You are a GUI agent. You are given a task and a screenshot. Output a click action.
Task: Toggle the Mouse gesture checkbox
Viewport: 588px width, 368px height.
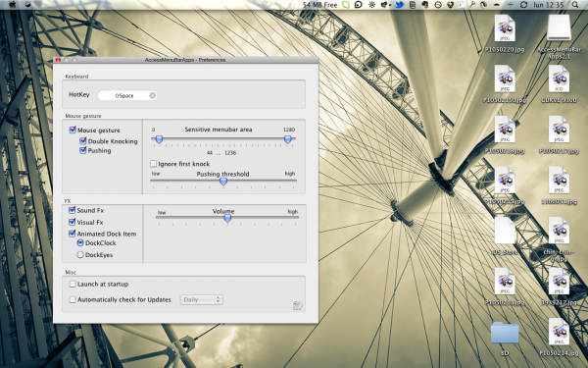click(73, 130)
